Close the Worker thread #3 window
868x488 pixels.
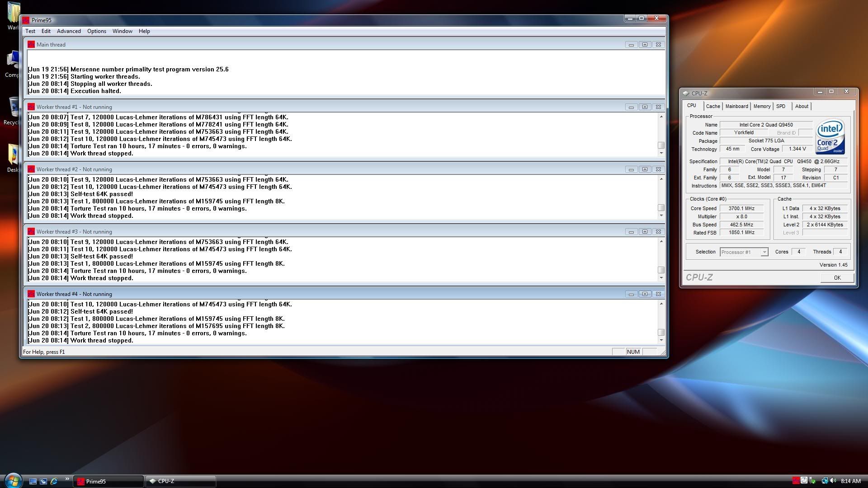click(x=658, y=232)
